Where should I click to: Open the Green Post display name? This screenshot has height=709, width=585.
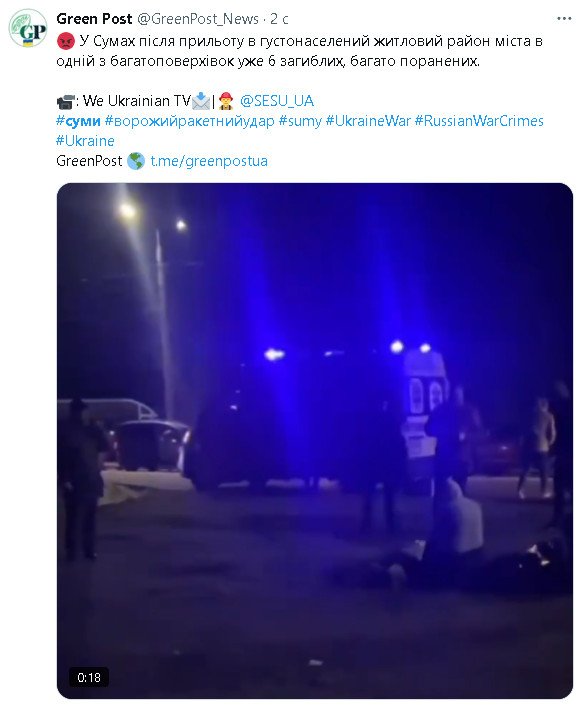[94, 19]
